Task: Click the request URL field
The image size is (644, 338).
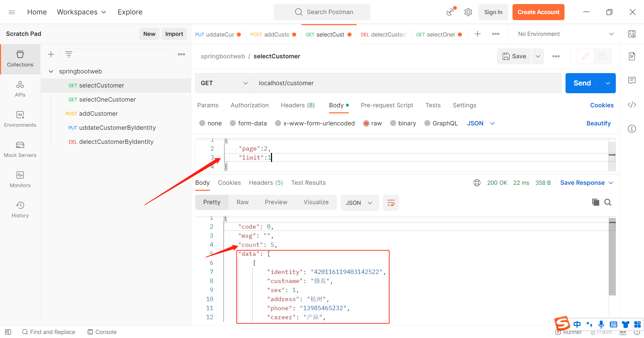Action: coord(407,83)
